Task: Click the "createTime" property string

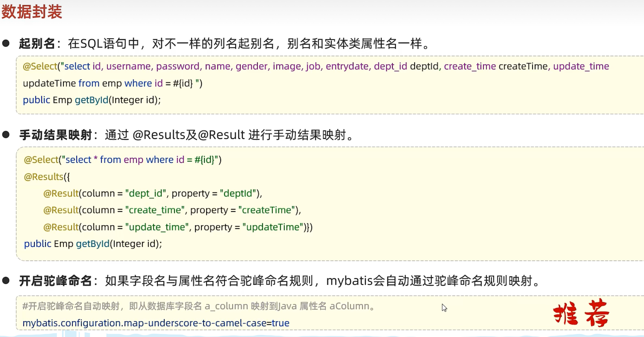Action: (x=266, y=210)
